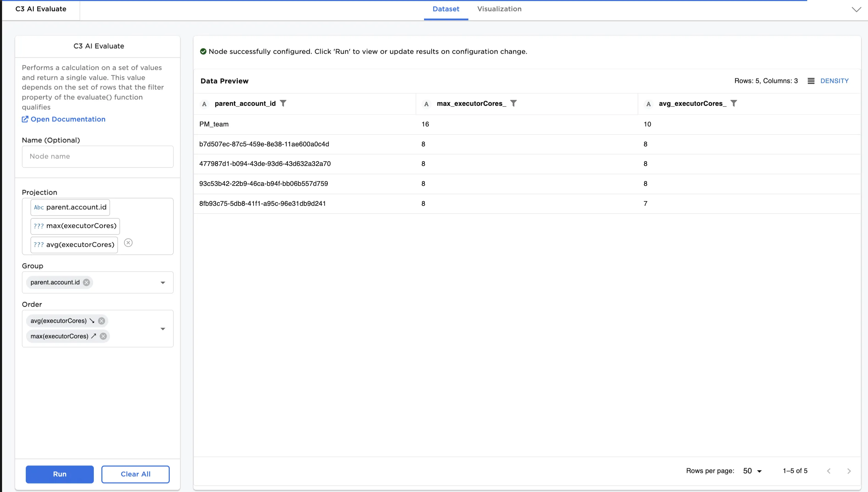The image size is (868, 492).
Task: Select the Dataset tab
Action: point(446,9)
